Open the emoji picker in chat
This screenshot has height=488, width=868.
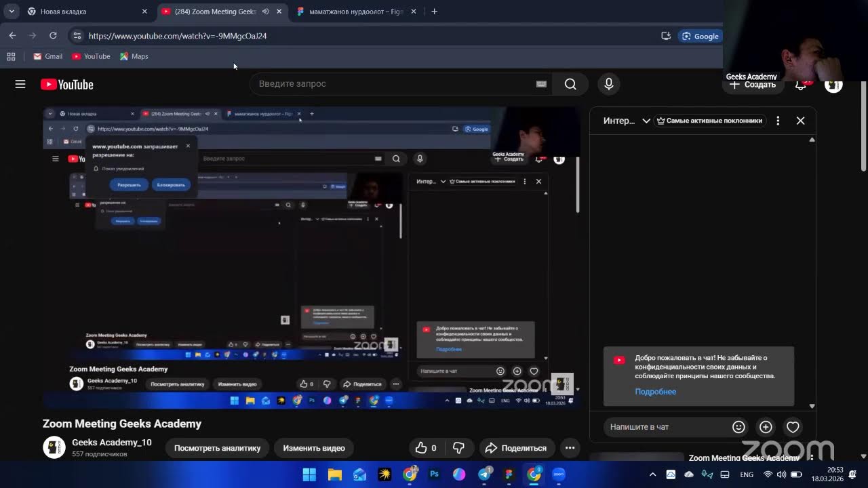(x=738, y=427)
